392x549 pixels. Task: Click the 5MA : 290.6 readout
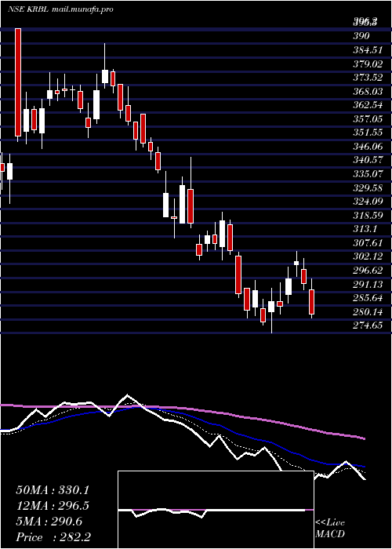pos(49,522)
